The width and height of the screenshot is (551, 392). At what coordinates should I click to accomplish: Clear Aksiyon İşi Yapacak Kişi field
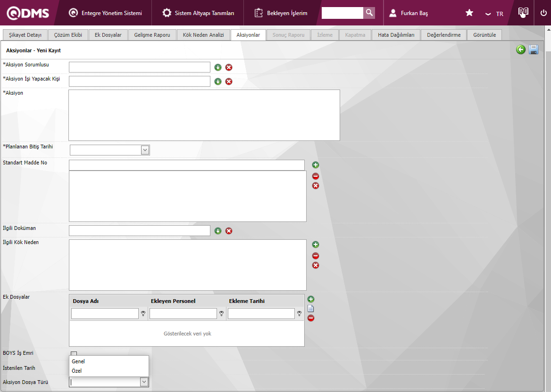(x=229, y=82)
